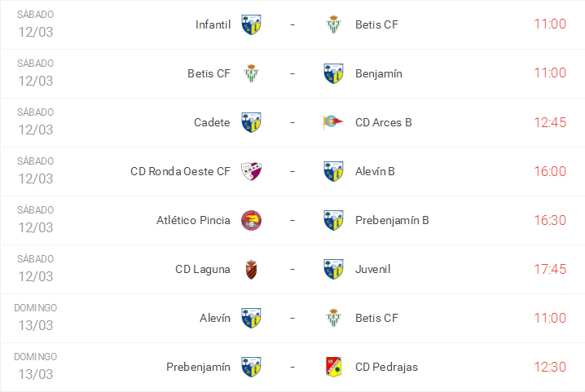Click the CD Arces B flag crest
Screen dimensions: 585x392
coord(332,122)
